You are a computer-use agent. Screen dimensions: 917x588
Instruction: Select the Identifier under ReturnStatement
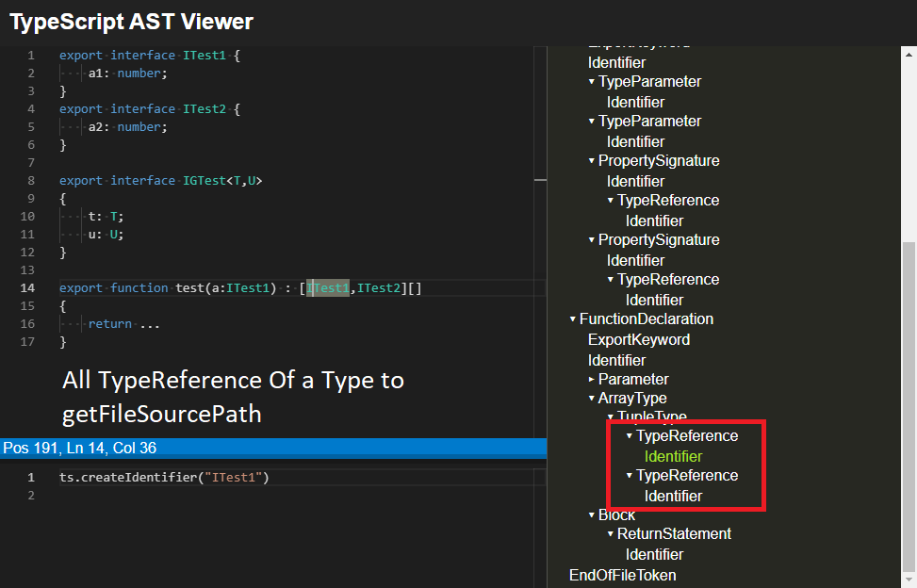click(655, 554)
